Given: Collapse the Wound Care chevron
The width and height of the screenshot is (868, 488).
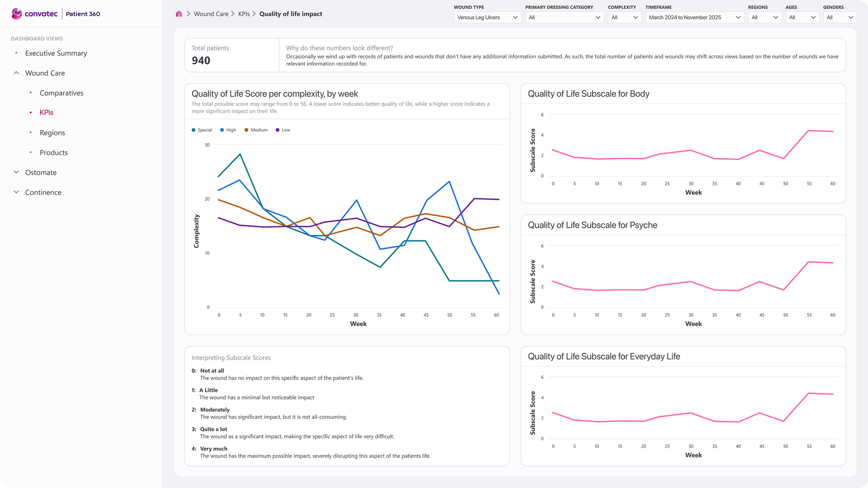Looking at the screenshot, I should (16, 73).
